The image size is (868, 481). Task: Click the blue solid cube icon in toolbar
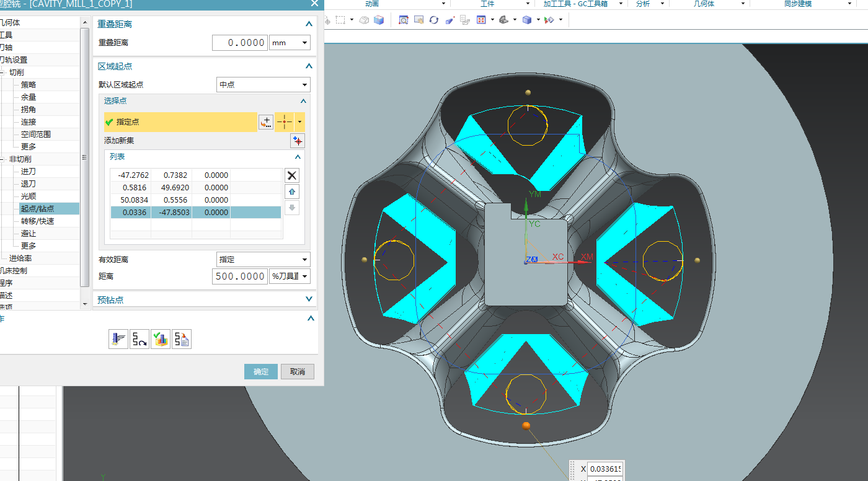pyautogui.click(x=379, y=20)
